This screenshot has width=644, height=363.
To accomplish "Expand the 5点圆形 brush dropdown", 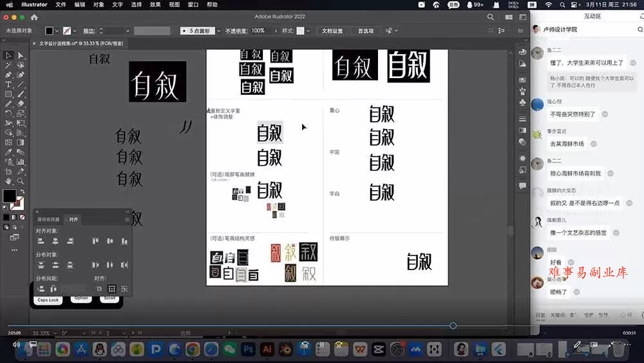I will click(x=218, y=31).
